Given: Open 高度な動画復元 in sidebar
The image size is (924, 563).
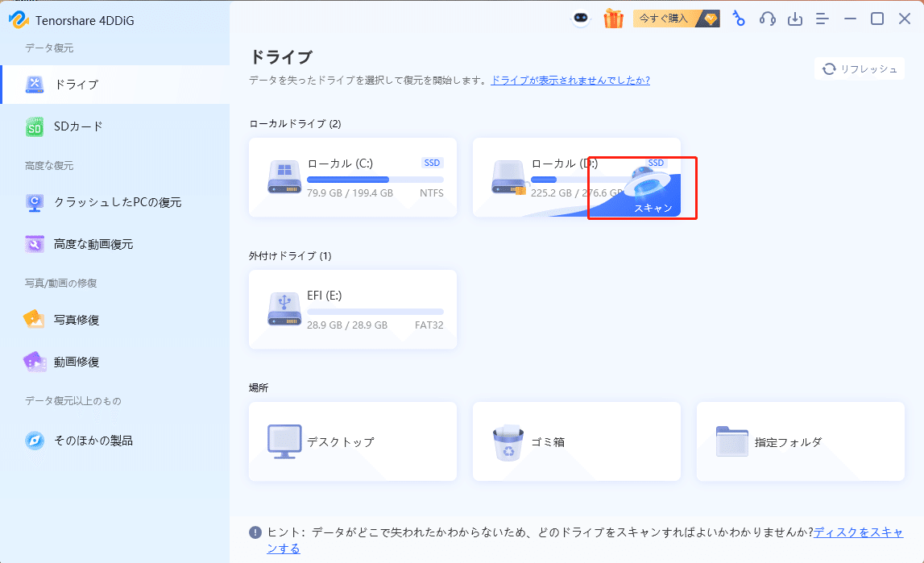Looking at the screenshot, I should (115, 244).
